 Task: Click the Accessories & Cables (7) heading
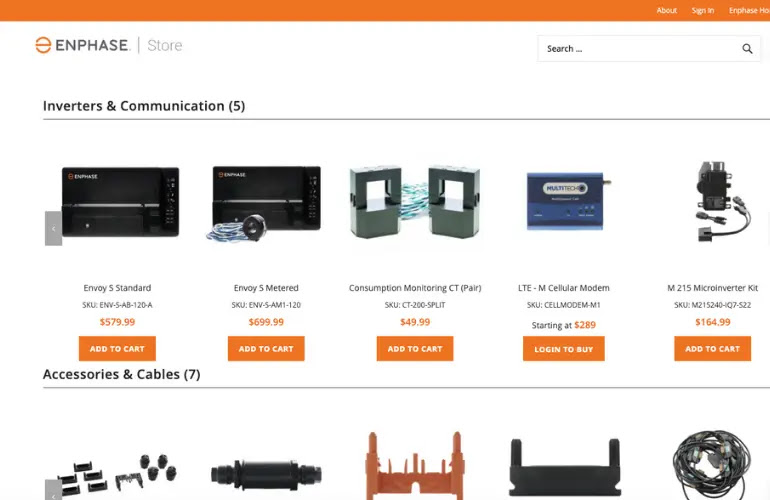pyautogui.click(x=121, y=374)
